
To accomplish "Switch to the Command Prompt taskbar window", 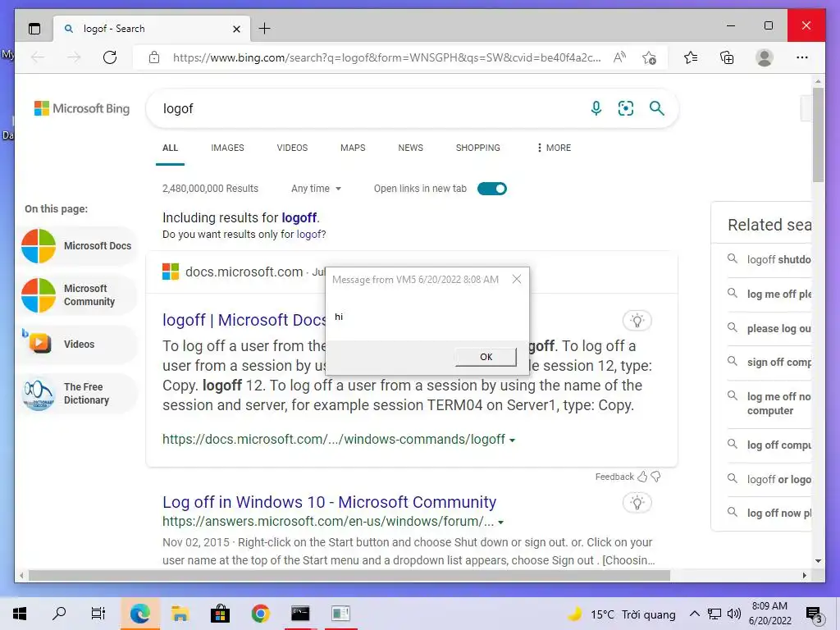I will pos(300,614).
